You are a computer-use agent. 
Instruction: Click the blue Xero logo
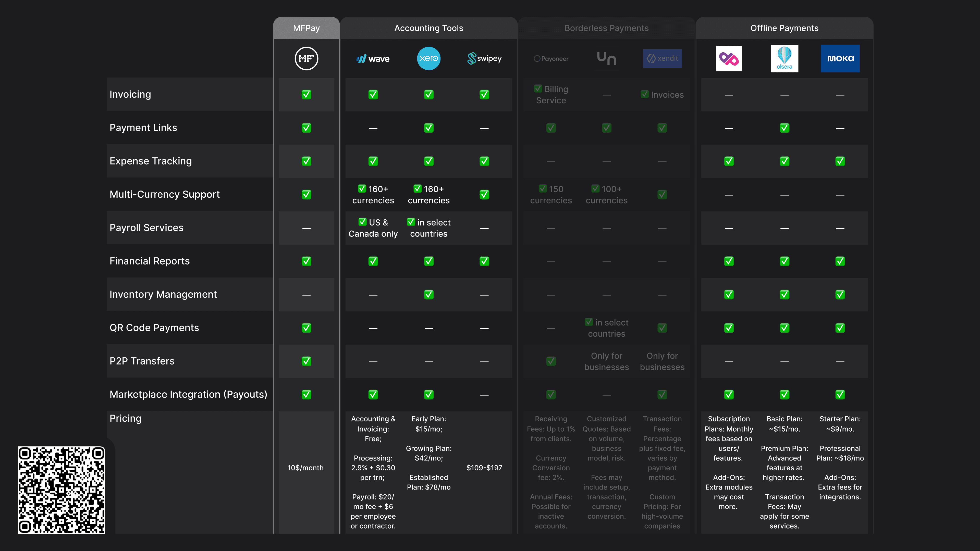428,59
